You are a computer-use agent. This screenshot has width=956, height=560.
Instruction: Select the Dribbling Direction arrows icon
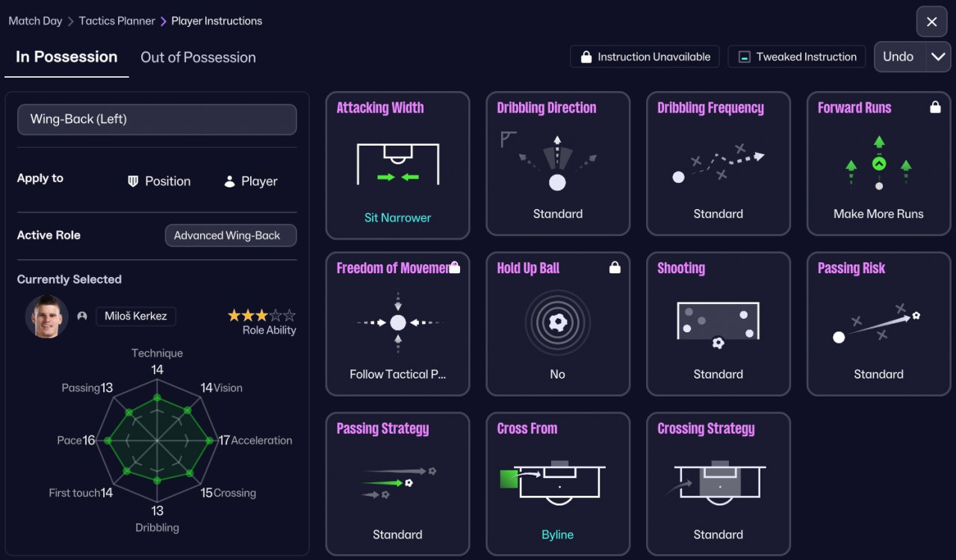[558, 162]
